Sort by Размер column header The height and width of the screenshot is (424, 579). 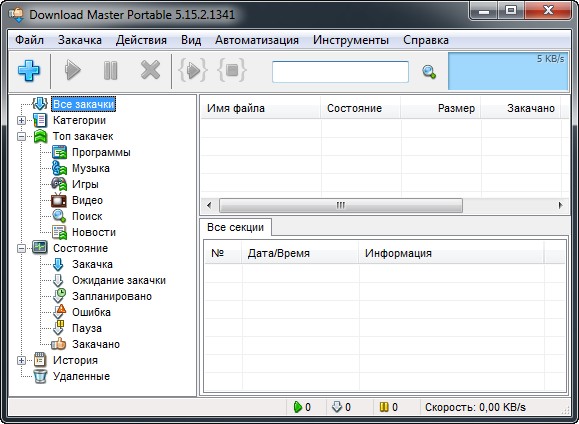click(441, 108)
